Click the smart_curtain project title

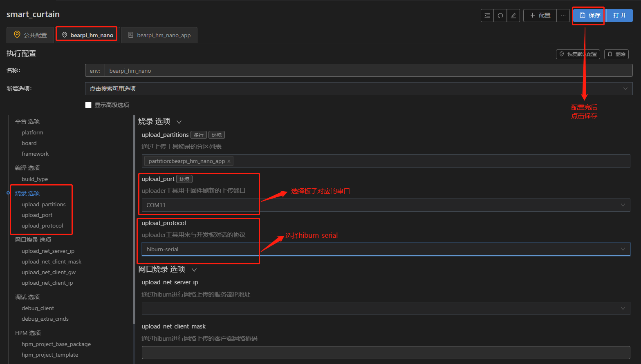coord(33,14)
